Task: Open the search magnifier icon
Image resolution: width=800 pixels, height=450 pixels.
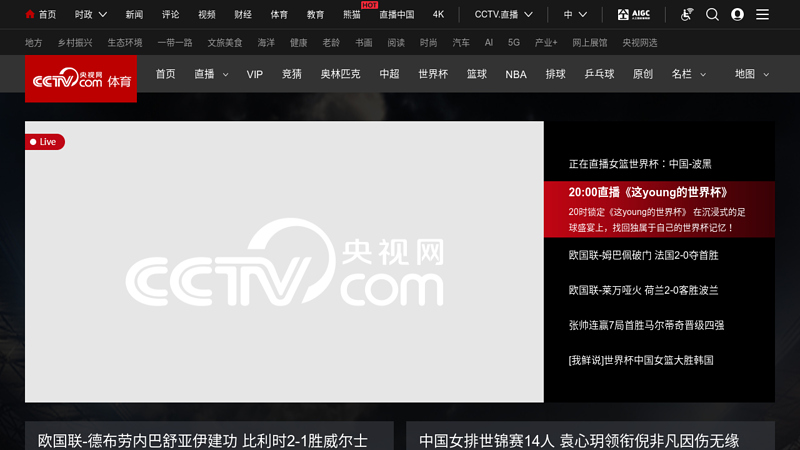Action: (712, 14)
